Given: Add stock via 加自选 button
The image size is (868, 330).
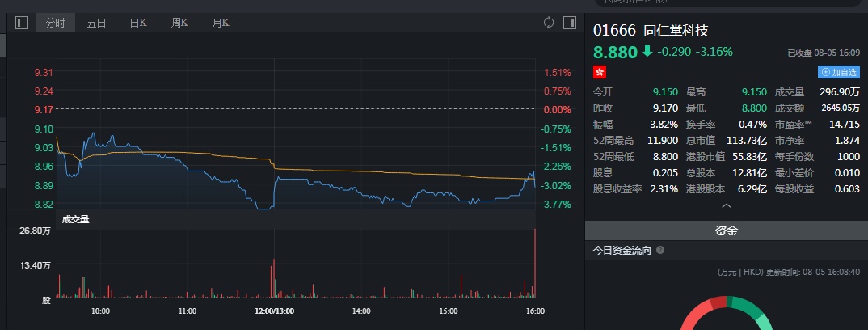Looking at the screenshot, I should (839, 72).
